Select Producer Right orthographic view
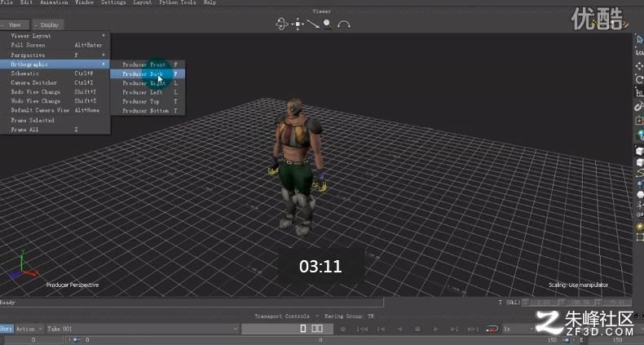 [148, 83]
